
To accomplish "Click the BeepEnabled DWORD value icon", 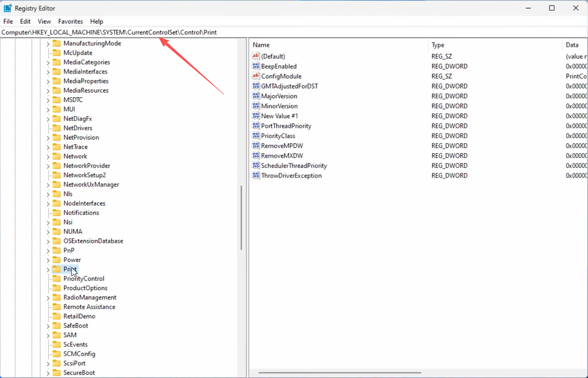I will coord(256,66).
